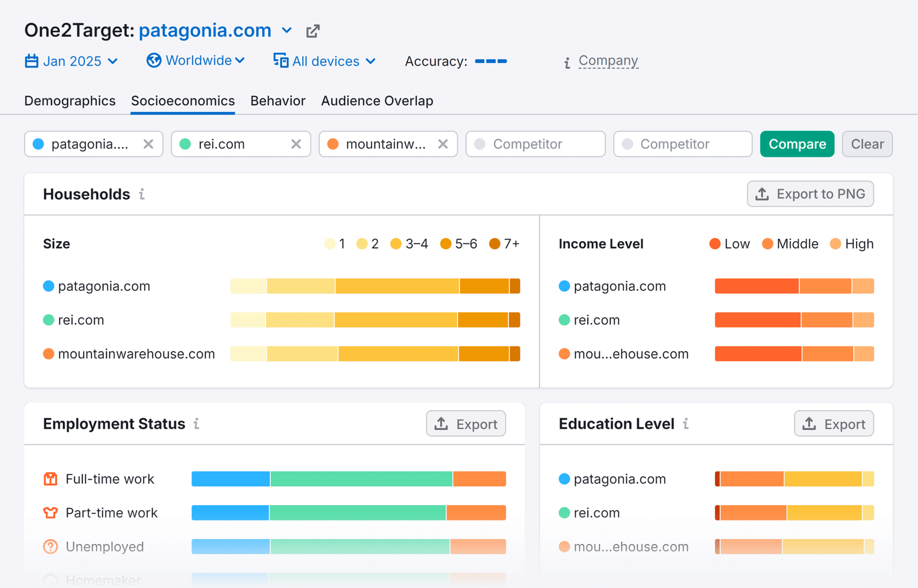Open the All devices dropdown

pos(325,61)
